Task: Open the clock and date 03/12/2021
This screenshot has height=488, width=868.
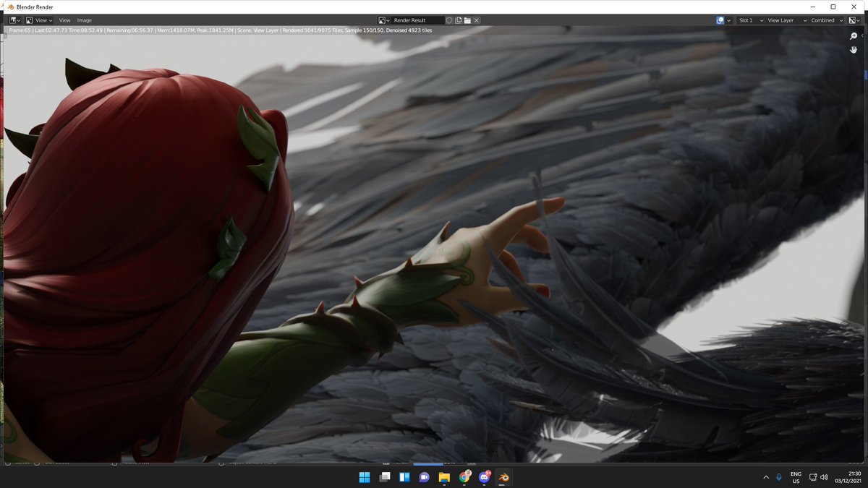Action: click(848, 477)
